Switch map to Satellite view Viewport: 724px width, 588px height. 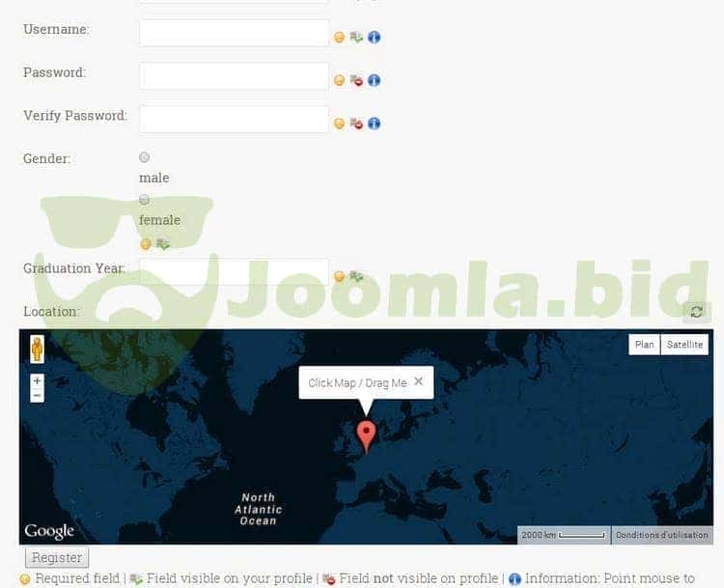point(684,345)
